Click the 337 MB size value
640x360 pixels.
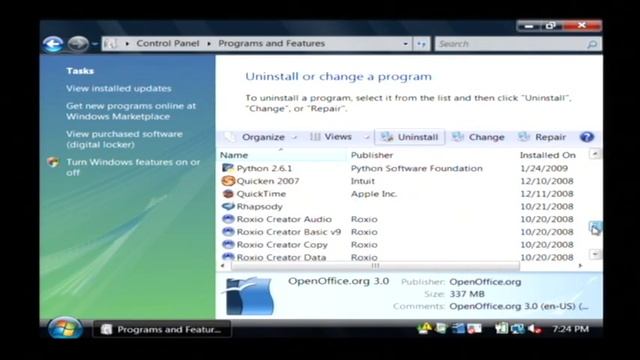click(x=467, y=294)
